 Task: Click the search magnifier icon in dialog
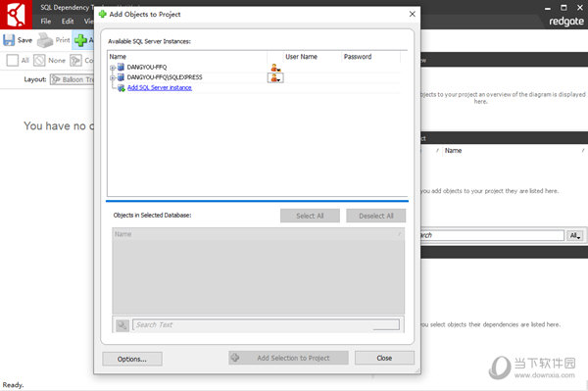coord(122,325)
